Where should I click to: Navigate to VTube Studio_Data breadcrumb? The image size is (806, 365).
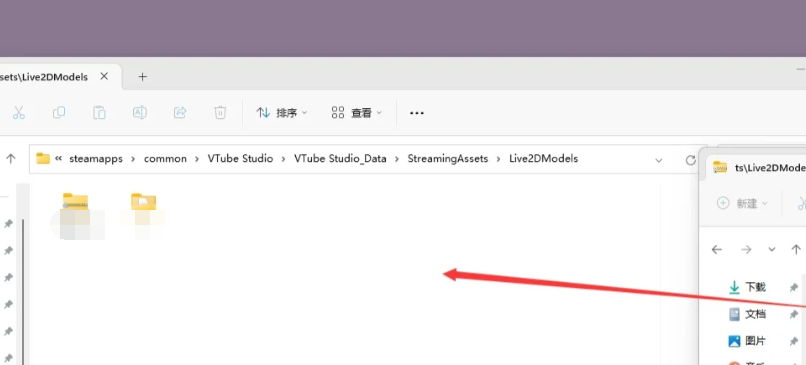pyautogui.click(x=340, y=159)
